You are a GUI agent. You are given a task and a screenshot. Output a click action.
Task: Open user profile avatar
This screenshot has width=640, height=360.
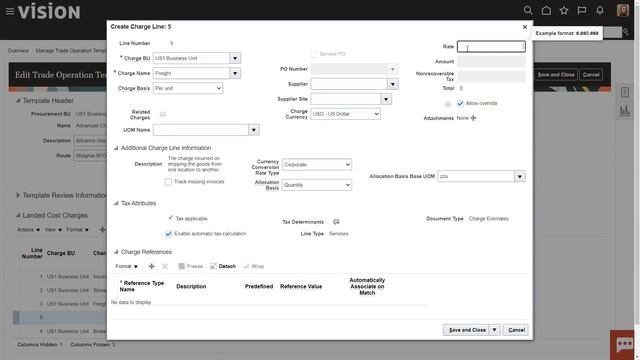click(622, 11)
